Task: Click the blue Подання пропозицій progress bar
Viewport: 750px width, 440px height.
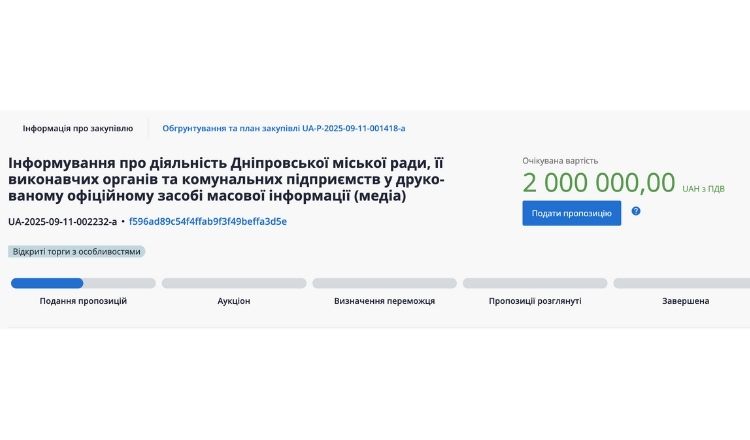Action: 47,283
